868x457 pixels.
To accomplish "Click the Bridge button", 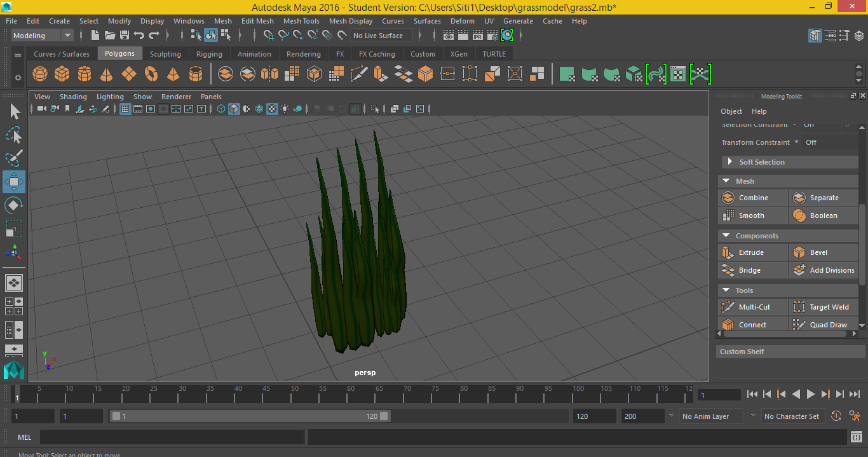I will coord(753,271).
